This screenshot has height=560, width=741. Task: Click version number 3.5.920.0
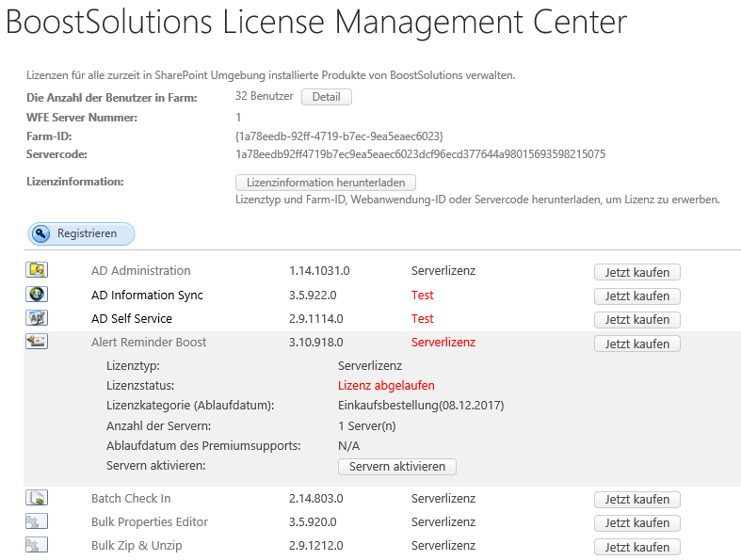pos(313,522)
